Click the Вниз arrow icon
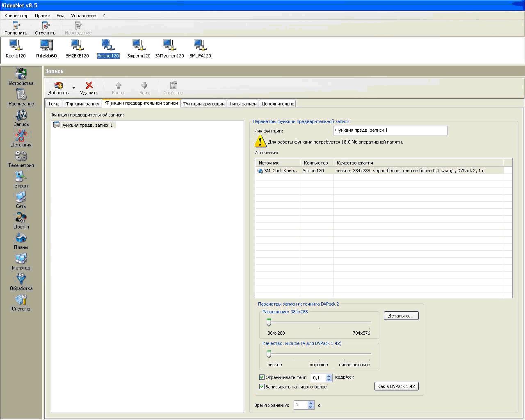 point(144,85)
